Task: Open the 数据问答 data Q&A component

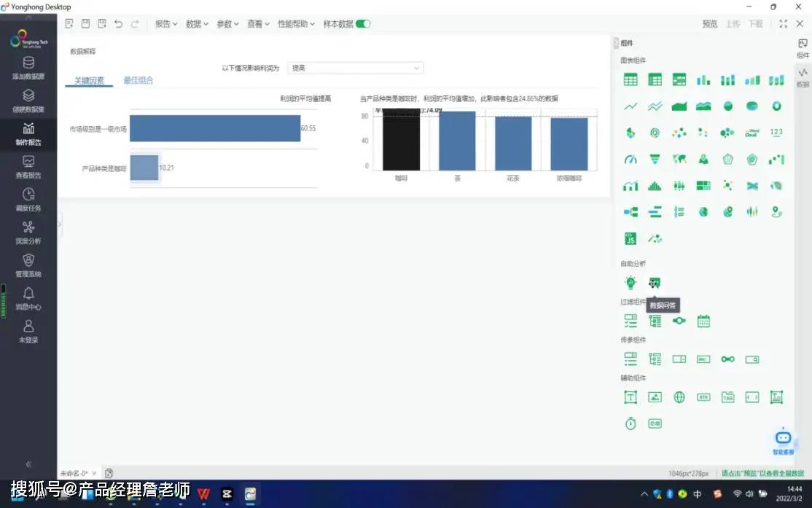Action: [655, 282]
